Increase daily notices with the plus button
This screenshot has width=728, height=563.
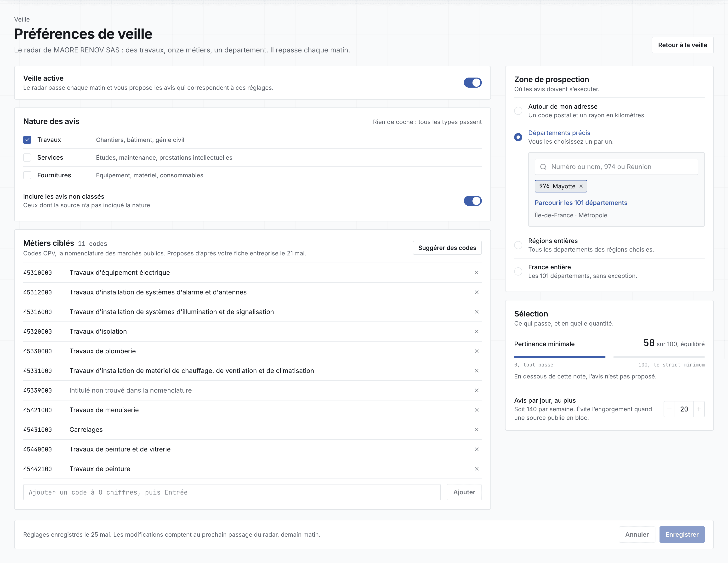[x=699, y=409]
